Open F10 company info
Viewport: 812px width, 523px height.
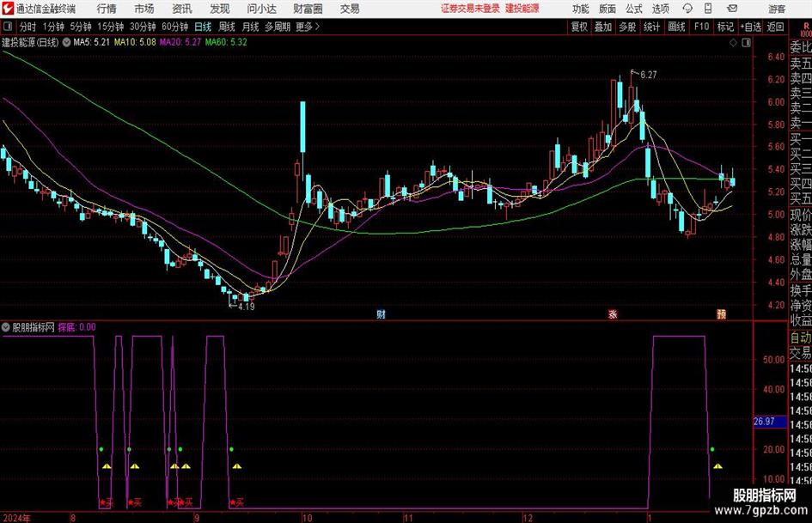(x=702, y=27)
